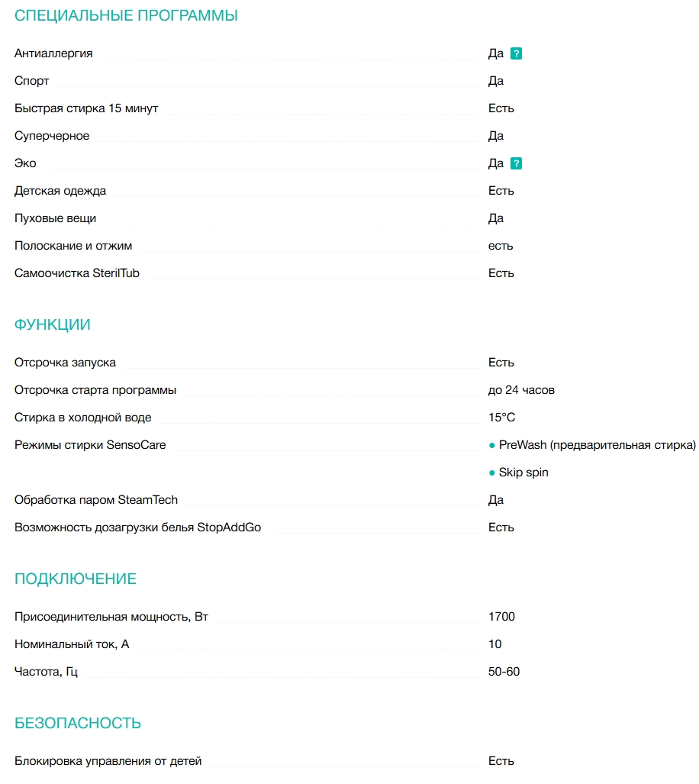This screenshot has height=784, width=699.
Task: Click the БЕЗОПАСНОСТЬ section heading
Action: [x=78, y=723]
